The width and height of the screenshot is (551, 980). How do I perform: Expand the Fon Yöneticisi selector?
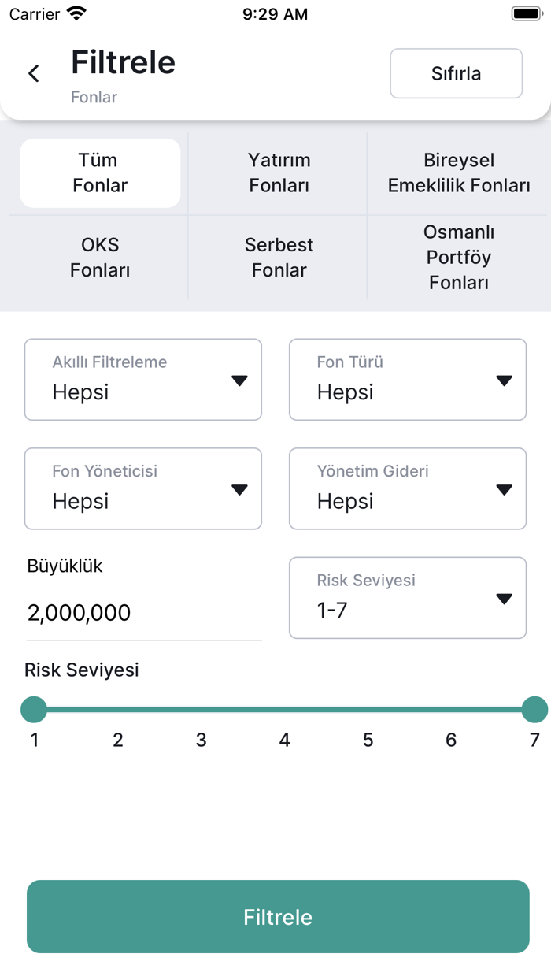pyautogui.click(x=142, y=488)
